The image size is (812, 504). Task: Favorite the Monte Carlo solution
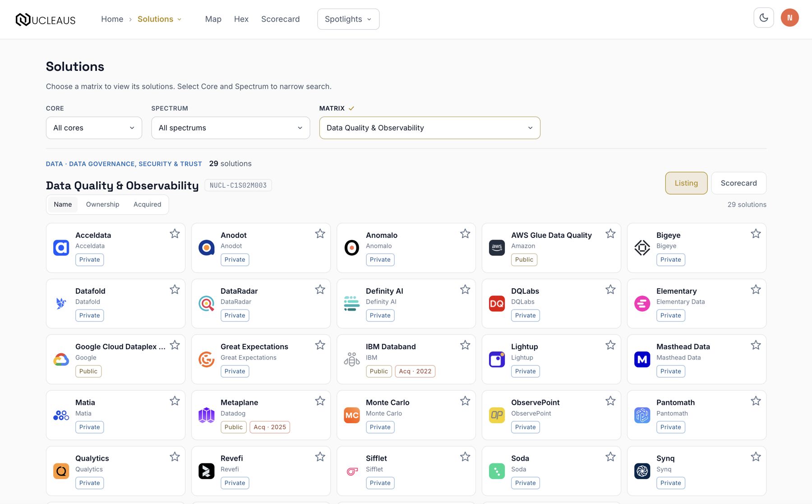click(x=465, y=401)
